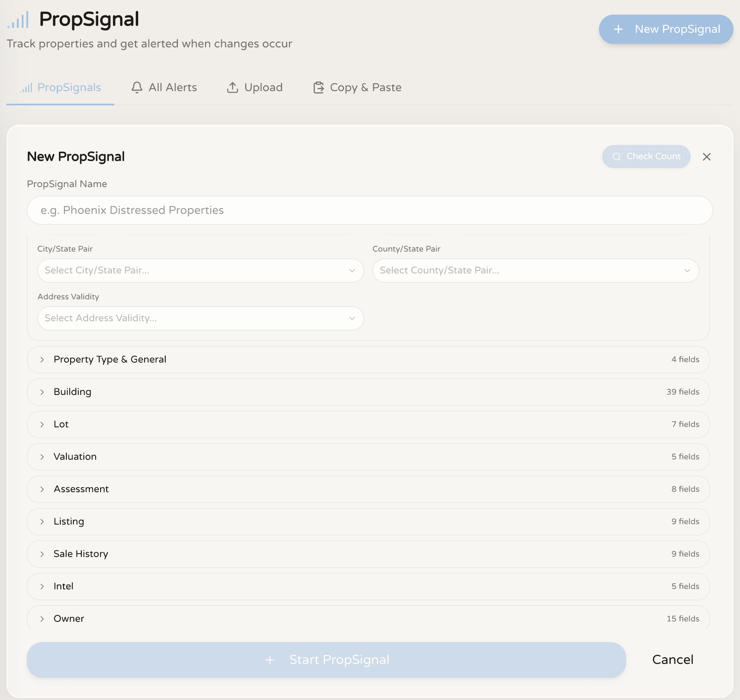Select the bell icon next to All Alerts

(x=137, y=87)
